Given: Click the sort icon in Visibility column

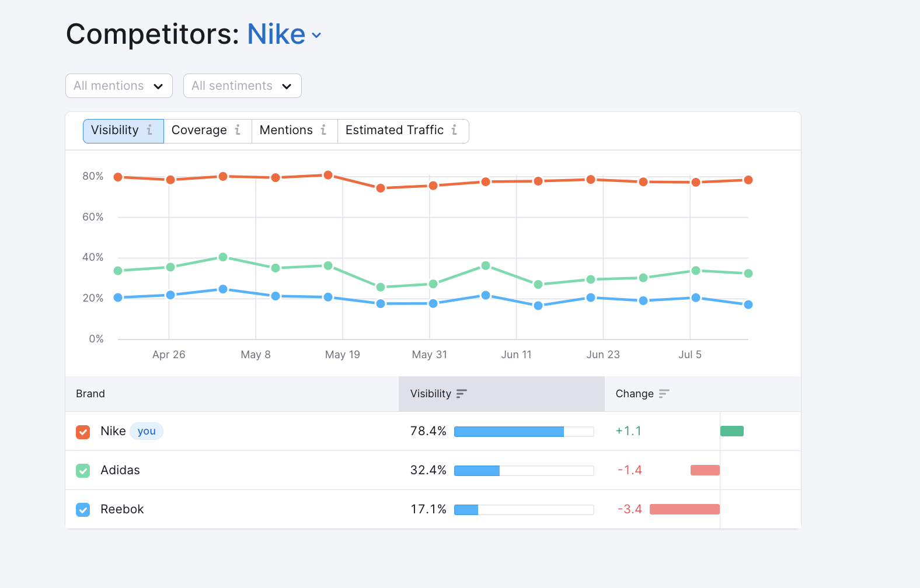Looking at the screenshot, I should click(x=461, y=394).
